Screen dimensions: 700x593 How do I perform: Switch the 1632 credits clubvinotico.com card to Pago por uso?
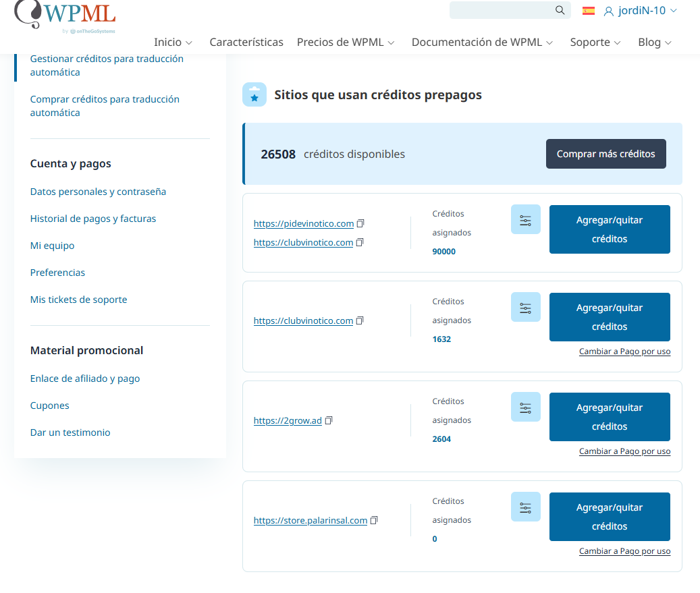[x=624, y=351]
